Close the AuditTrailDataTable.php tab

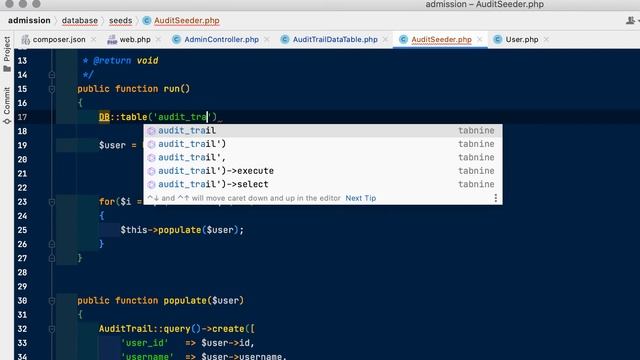[385, 40]
